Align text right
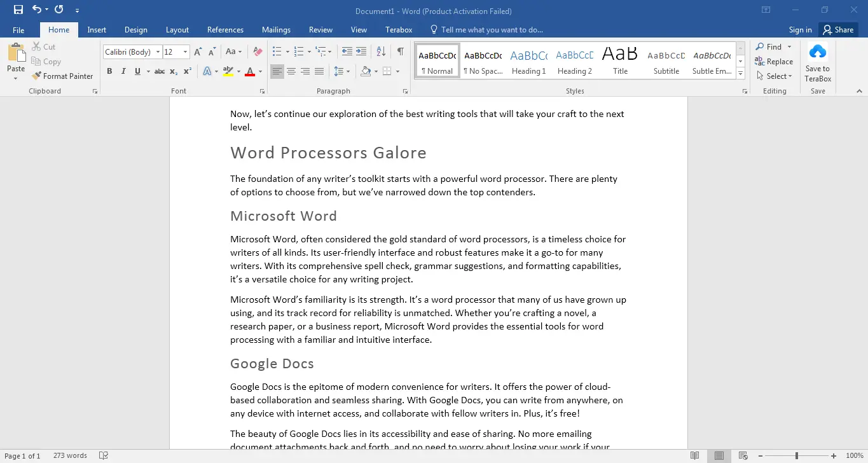The height and width of the screenshot is (463, 868). (305, 71)
